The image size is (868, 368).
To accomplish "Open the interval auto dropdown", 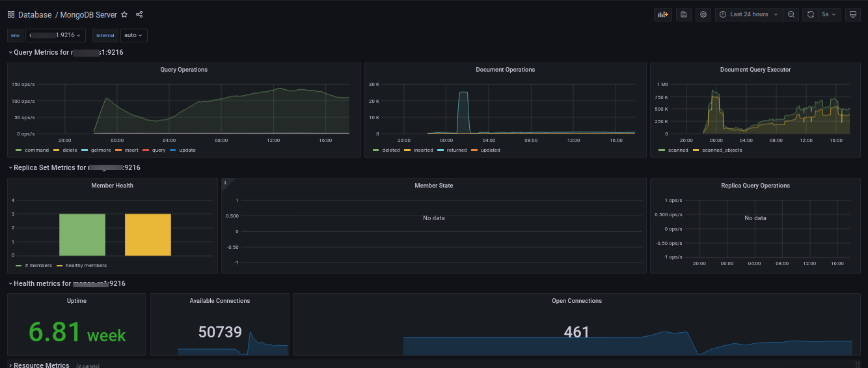I will click(133, 35).
